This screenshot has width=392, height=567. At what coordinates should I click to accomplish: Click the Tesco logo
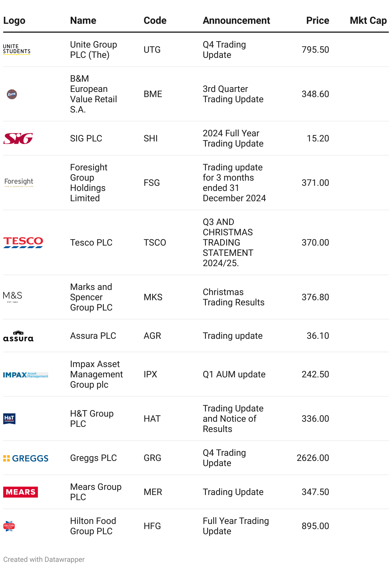pos(23,242)
